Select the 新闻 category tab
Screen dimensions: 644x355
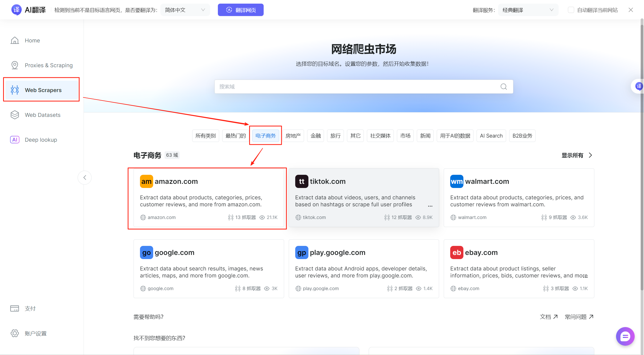[425, 136]
